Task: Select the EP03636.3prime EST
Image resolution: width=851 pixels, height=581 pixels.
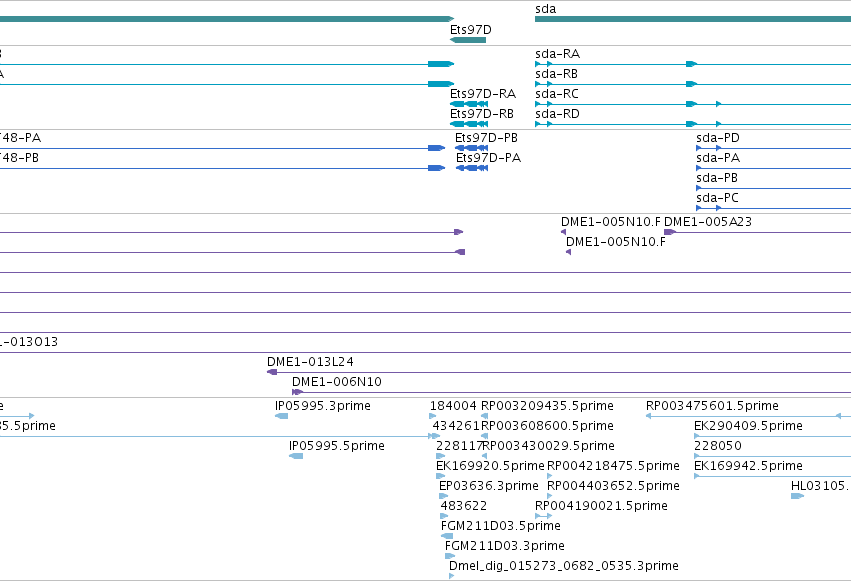Action: pos(443,496)
